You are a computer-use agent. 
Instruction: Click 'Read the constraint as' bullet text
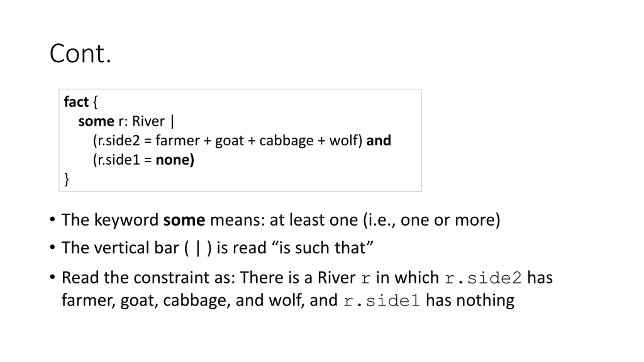click(x=148, y=278)
